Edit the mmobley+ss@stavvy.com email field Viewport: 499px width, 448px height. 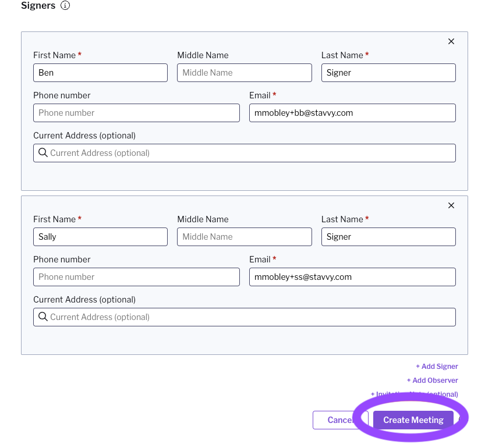coord(352,277)
